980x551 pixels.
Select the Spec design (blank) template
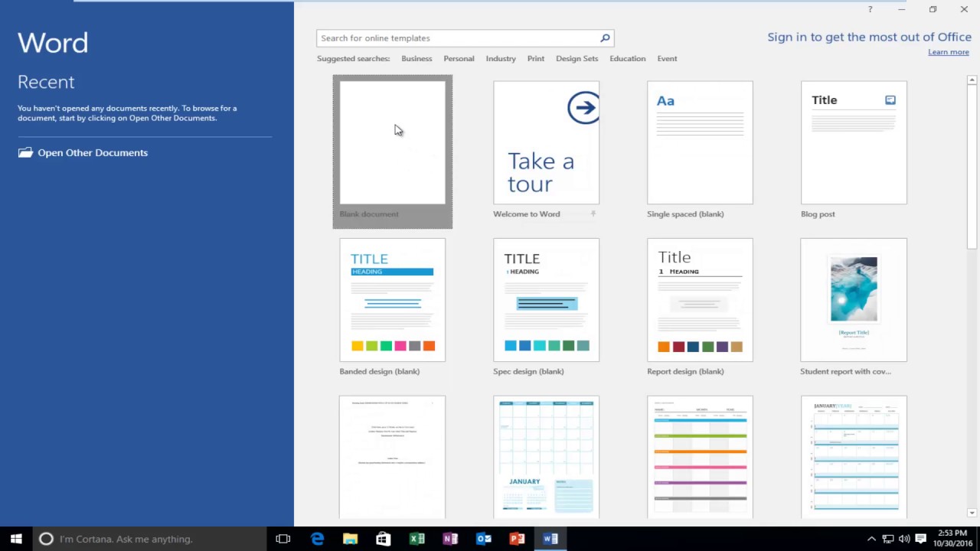coord(547,300)
